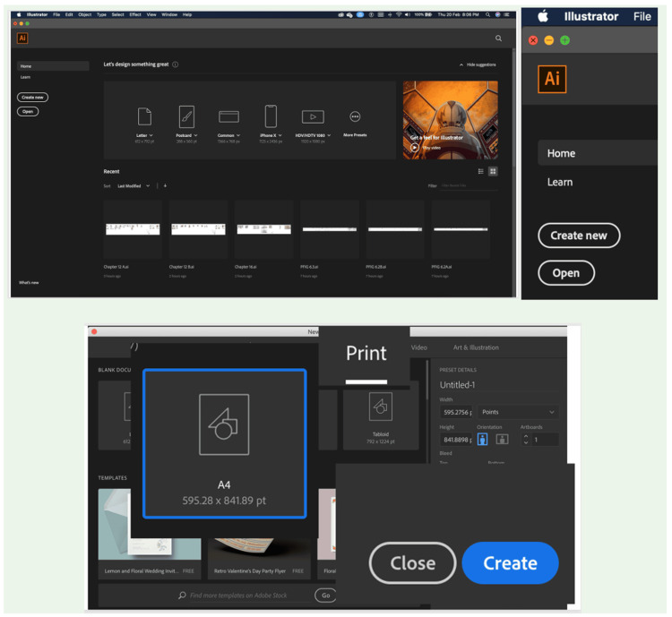Switch to the Art & Illustration tab
This screenshot has width=672, height=617.
[476, 347]
